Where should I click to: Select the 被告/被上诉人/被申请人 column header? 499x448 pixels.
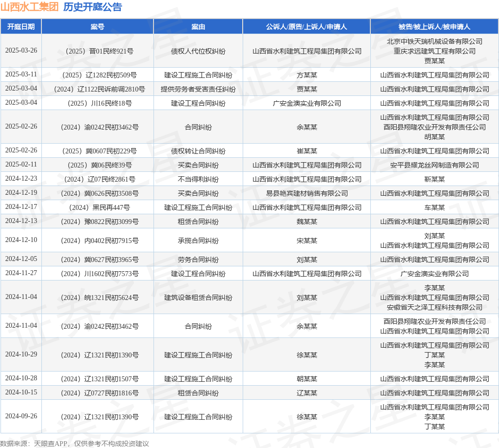434,27
